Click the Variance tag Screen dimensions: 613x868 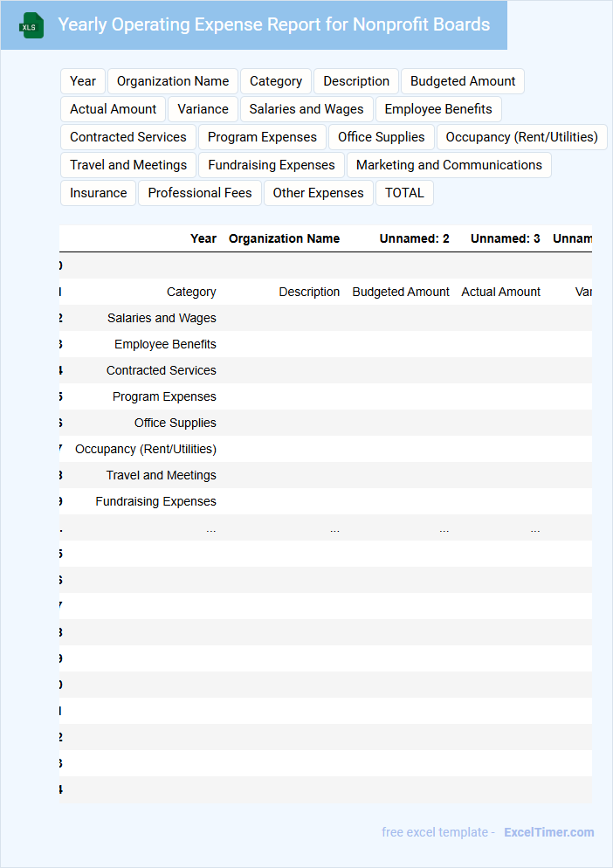pyautogui.click(x=203, y=109)
